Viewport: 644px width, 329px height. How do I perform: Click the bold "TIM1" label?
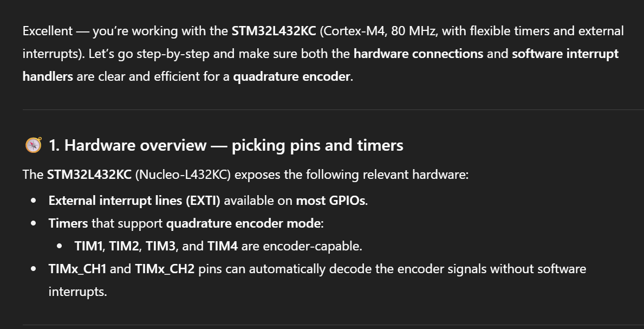pos(89,246)
